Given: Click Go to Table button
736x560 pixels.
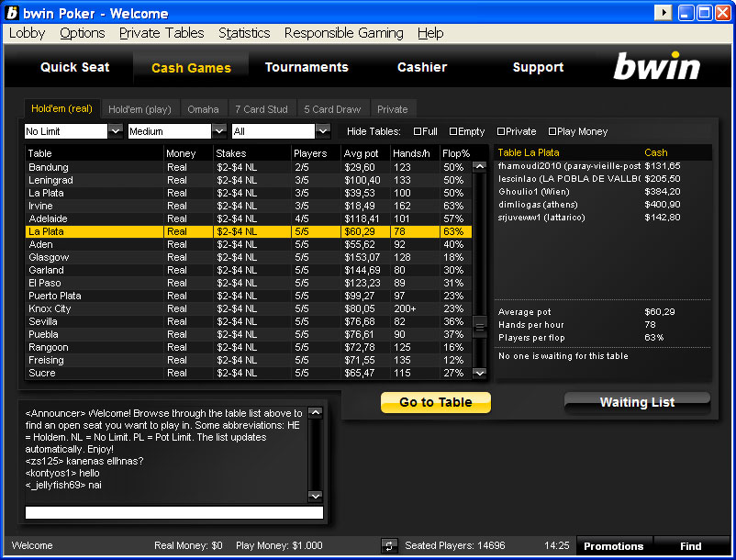Looking at the screenshot, I should point(436,402).
